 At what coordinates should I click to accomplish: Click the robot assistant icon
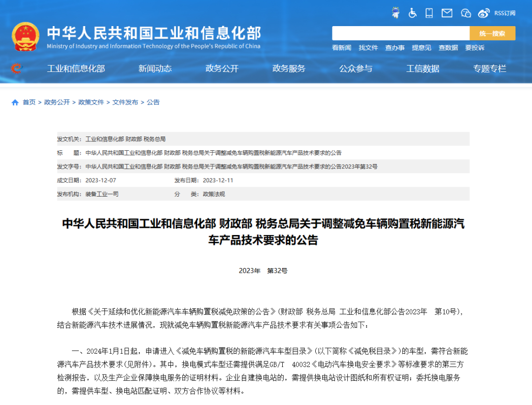click(x=395, y=13)
